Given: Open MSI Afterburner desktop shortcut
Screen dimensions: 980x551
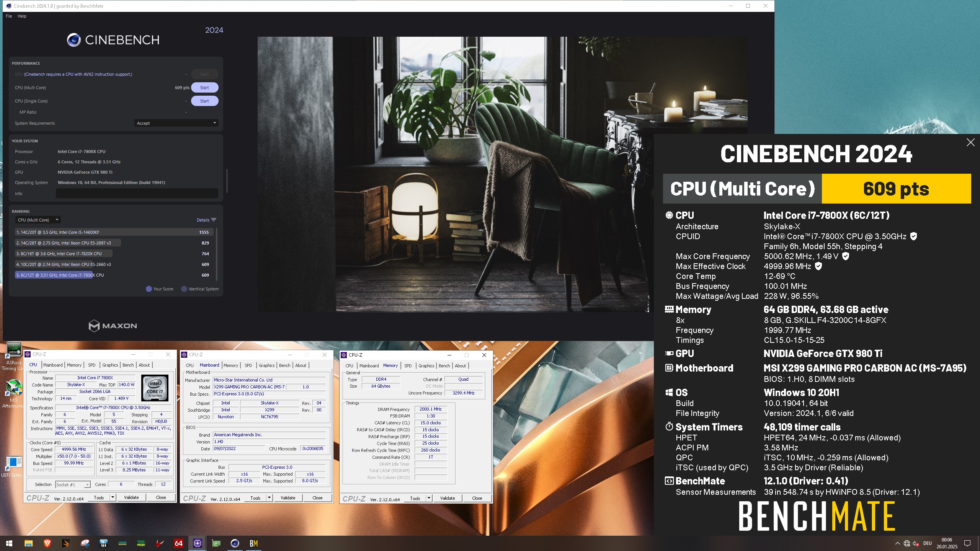Looking at the screenshot, I should [x=14, y=394].
